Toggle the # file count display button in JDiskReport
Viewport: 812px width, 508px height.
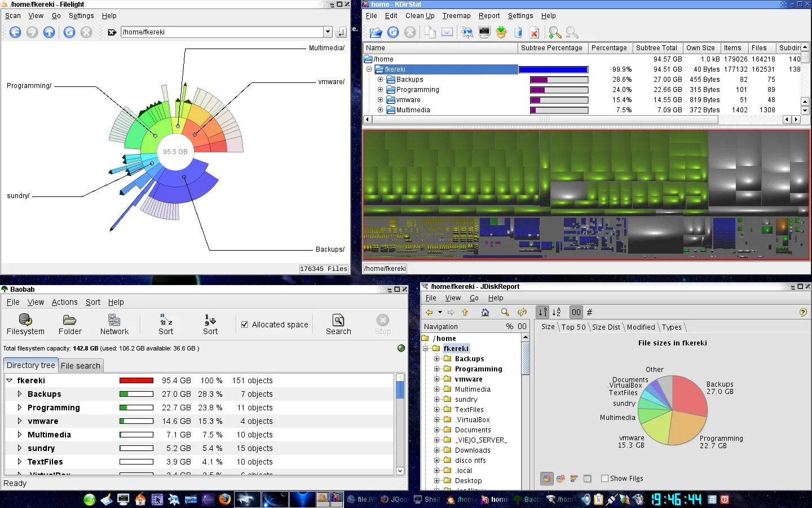click(x=590, y=312)
